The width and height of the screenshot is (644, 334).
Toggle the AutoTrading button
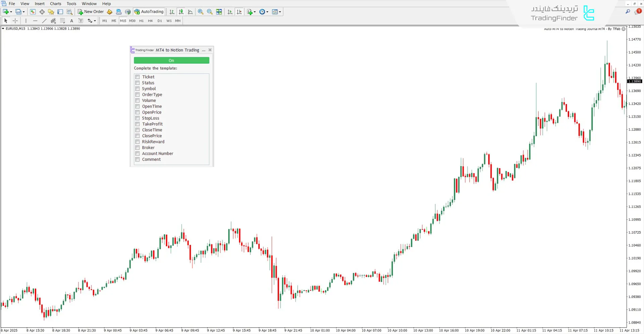click(149, 12)
